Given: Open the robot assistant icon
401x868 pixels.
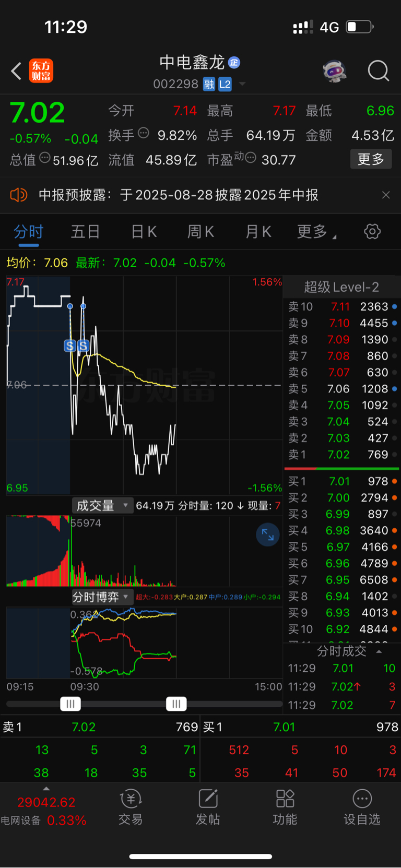Looking at the screenshot, I should tap(335, 71).
